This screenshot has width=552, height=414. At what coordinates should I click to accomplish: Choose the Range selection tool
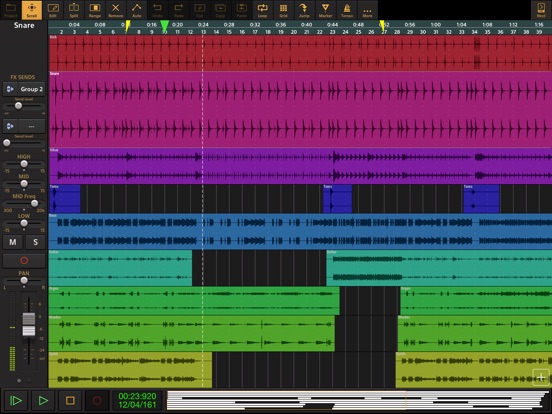(x=95, y=10)
